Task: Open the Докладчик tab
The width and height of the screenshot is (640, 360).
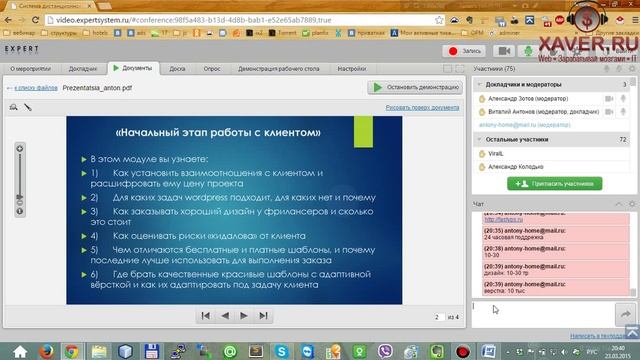Action: (x=83, y=69)
